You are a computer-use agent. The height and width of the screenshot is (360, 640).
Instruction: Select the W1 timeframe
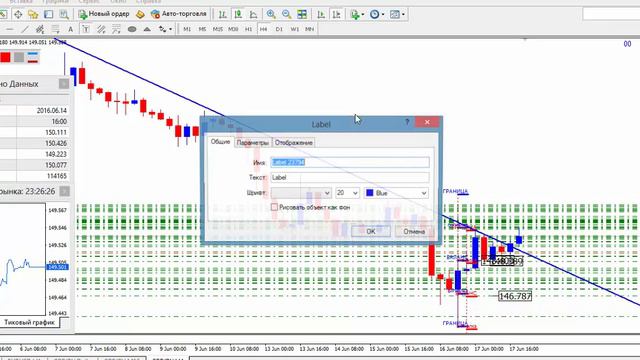[294, 29]
